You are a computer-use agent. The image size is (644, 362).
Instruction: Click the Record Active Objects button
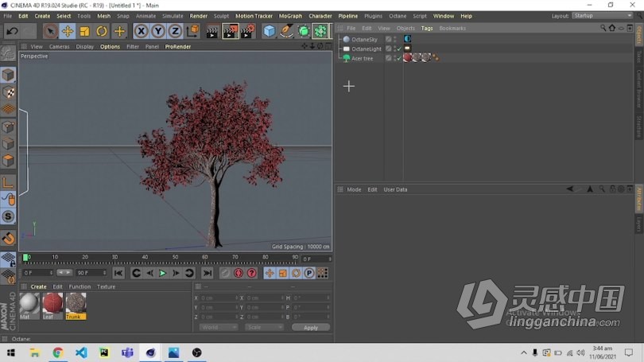click(x=225, y=273)
